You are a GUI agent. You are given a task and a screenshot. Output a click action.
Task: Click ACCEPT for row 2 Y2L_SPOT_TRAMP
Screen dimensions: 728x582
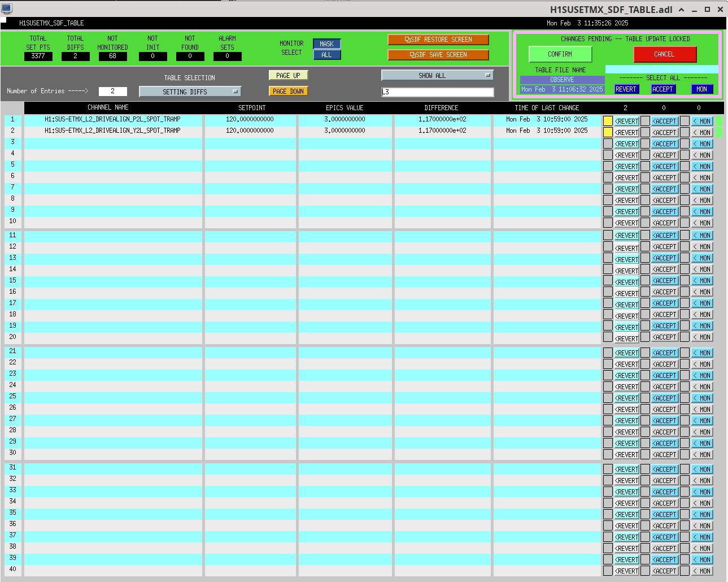pyautogui.click(x=665, y=133)
